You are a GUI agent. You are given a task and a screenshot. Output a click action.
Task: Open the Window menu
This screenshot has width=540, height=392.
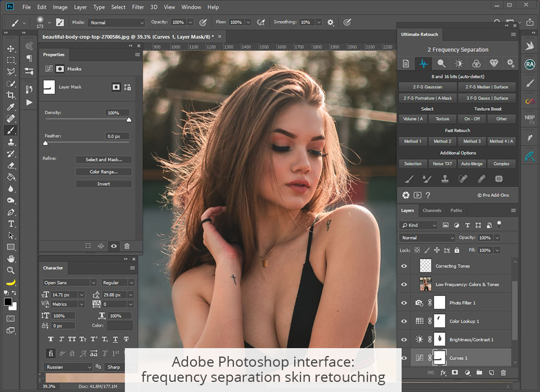coord(191,7)
